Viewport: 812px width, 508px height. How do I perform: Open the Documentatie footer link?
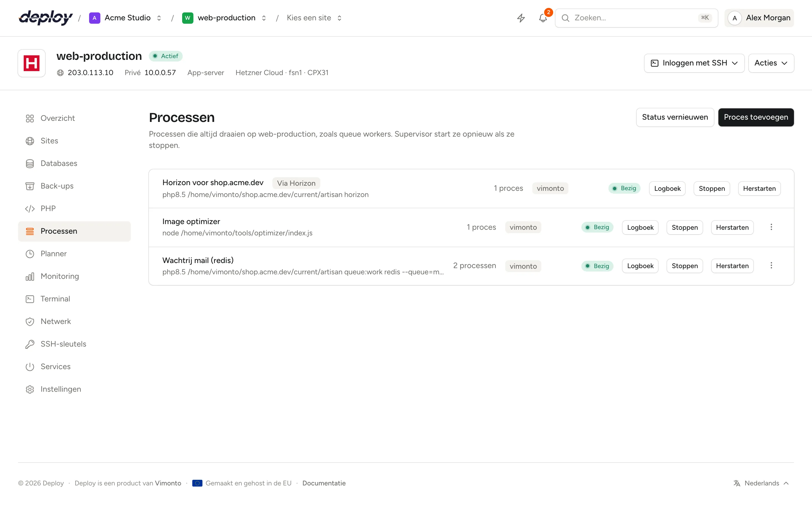[324, 483]
